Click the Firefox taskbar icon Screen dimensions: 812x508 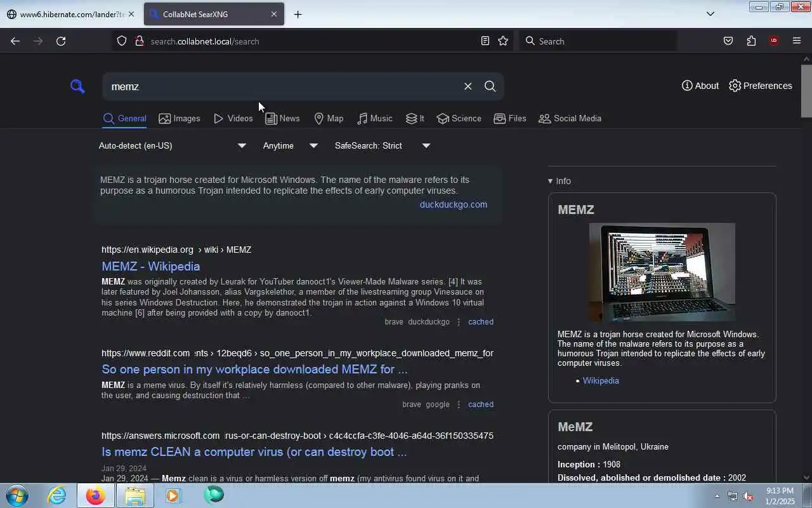[x=96, y=495]
